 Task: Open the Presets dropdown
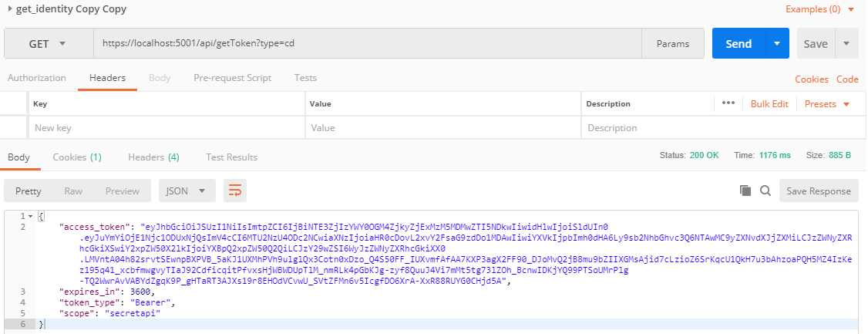[x=827, y=103]
